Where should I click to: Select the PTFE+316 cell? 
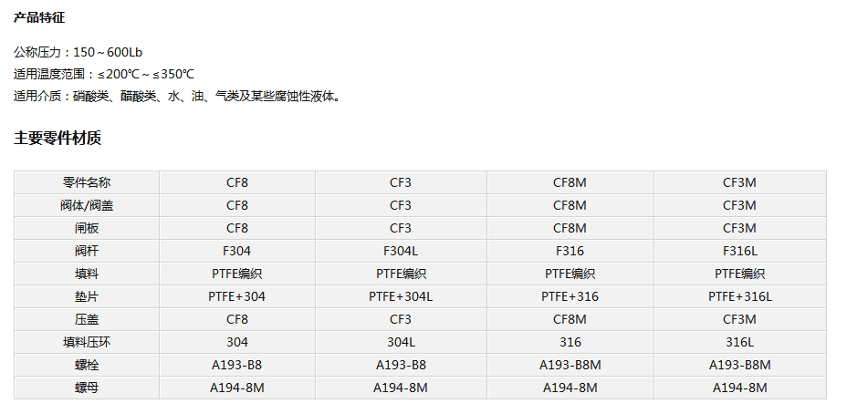570,296
